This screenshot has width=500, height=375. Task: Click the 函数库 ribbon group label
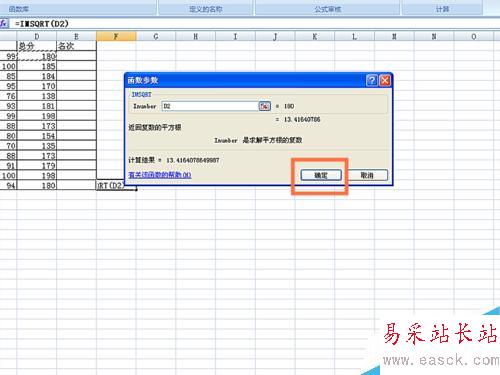pos(19,9)
